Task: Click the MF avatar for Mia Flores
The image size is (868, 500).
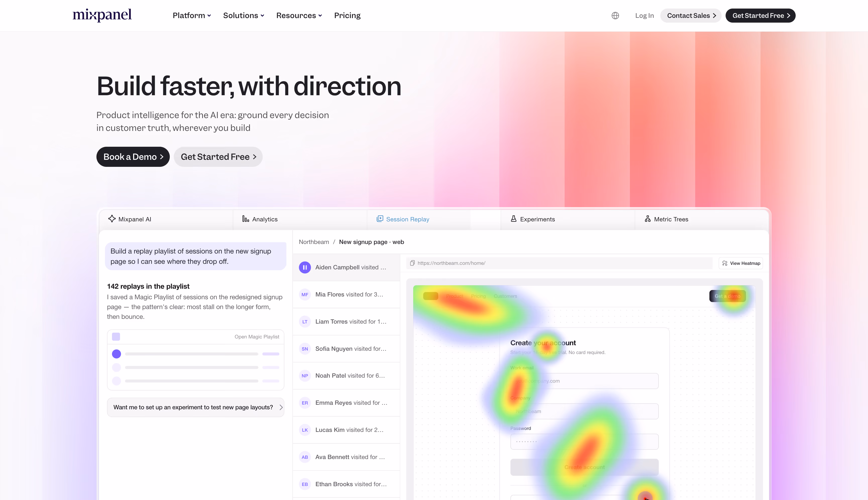Action: point(305,294)
